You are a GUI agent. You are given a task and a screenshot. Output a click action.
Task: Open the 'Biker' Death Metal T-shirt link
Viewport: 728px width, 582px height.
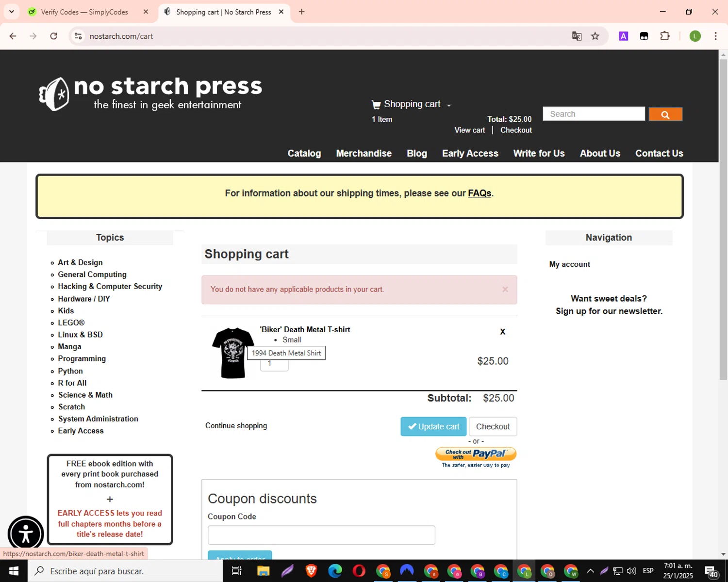(x=305, y=329)
